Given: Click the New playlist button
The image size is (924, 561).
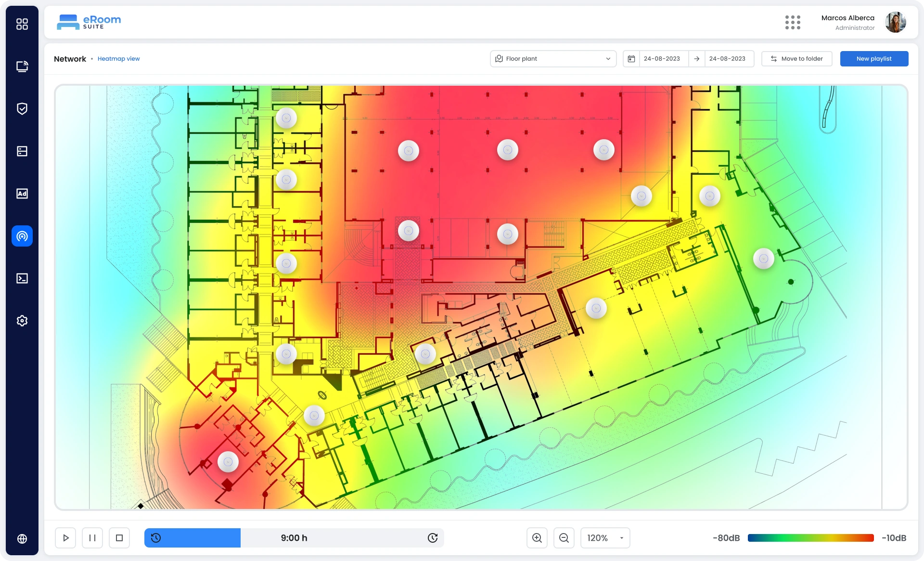Looking at the screenshot, I should pyautogui.click(x=874, y=59).
